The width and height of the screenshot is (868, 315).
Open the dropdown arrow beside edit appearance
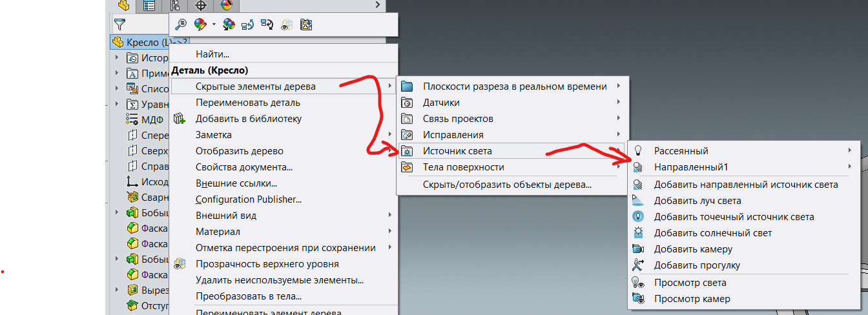[213, 25]
